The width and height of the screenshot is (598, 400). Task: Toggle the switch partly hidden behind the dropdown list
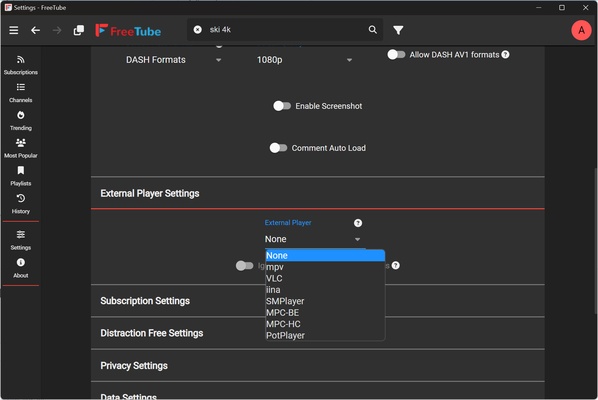coord(244,265)
